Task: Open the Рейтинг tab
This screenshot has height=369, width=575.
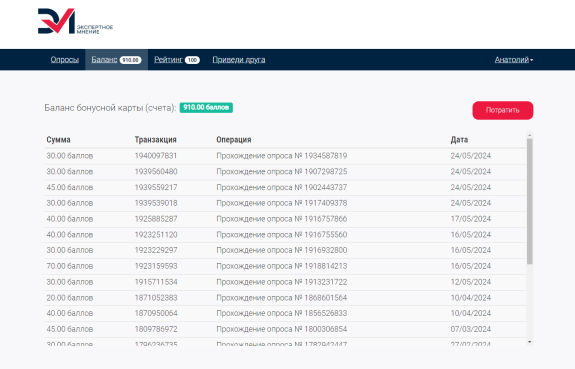Action: (x=177, y=59)
